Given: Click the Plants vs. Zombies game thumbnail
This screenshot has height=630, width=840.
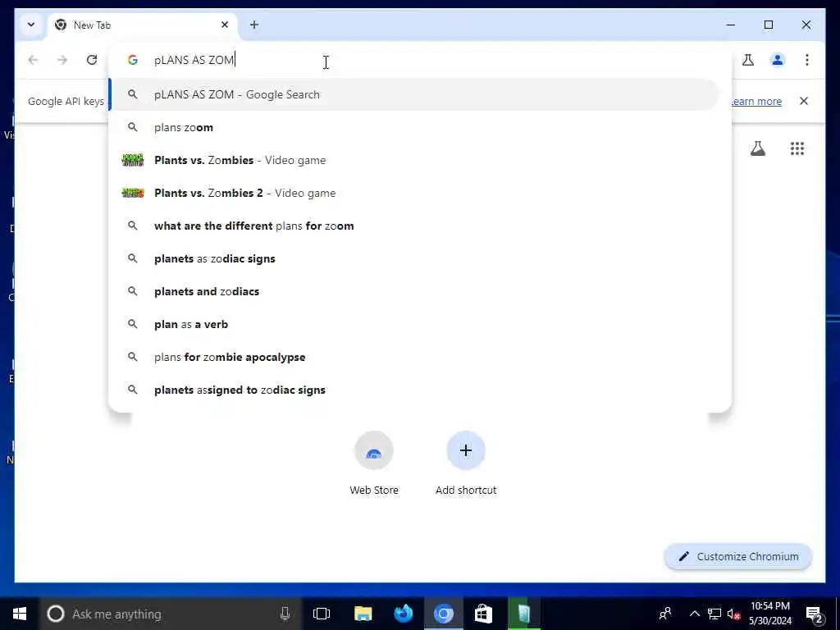Looking at the screenshot, I should point(133,160).
